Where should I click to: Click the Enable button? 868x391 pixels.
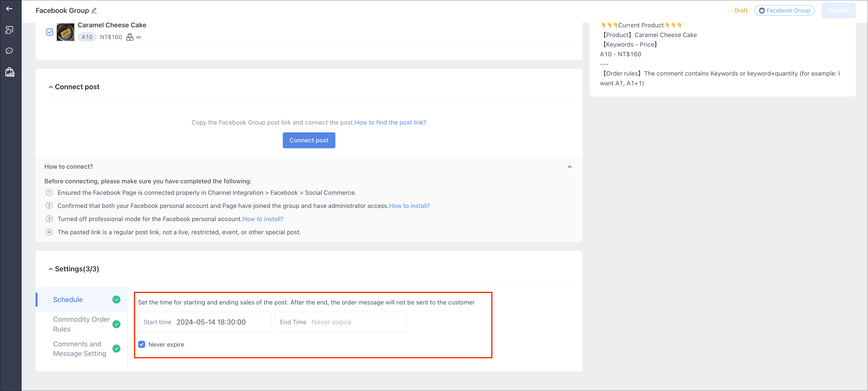(x=838, y=10)
